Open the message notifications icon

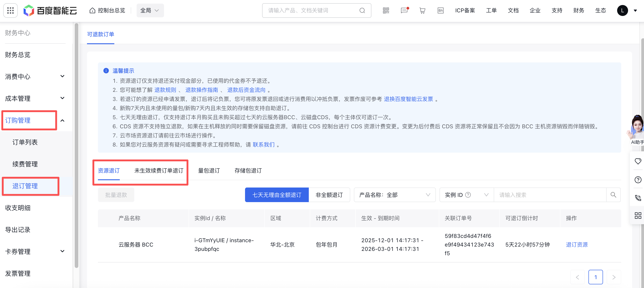click(x=404, y=10)
